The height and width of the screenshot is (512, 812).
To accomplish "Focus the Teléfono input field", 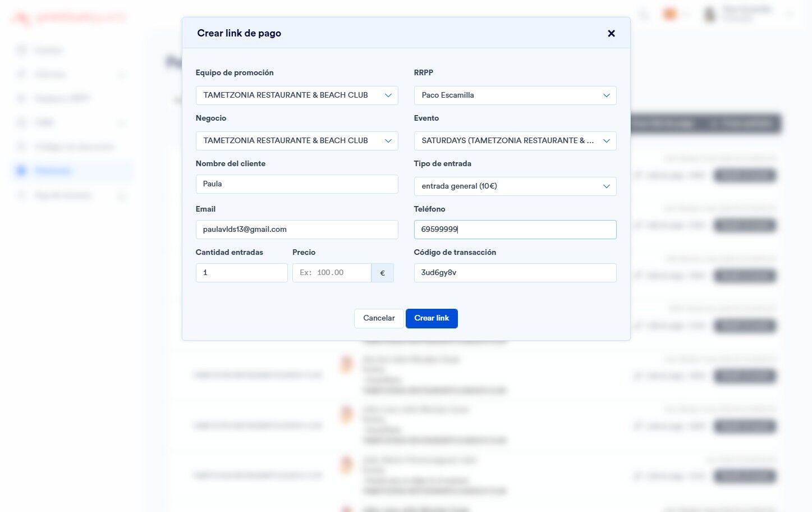I will [515, 230].
